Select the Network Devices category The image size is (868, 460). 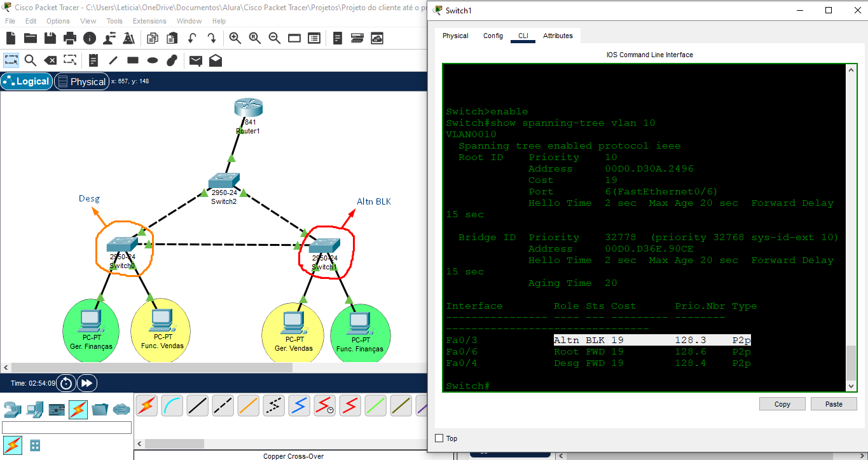[x=13, y=409]
